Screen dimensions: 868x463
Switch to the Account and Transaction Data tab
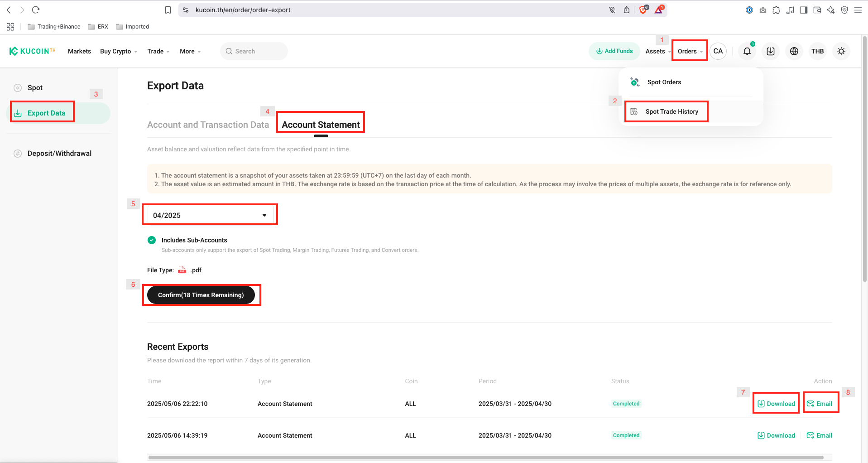[x=208, y=124]
